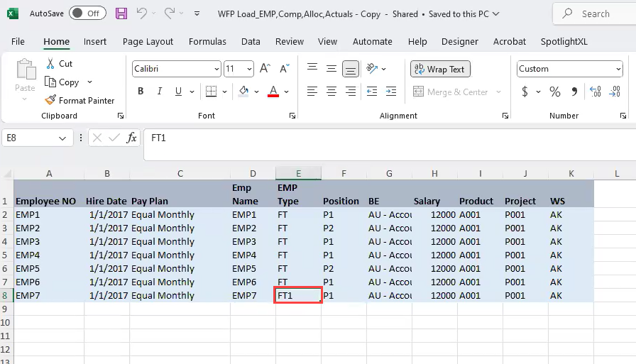
Task: Click in the Search box
Action: [x=596, y=13]
